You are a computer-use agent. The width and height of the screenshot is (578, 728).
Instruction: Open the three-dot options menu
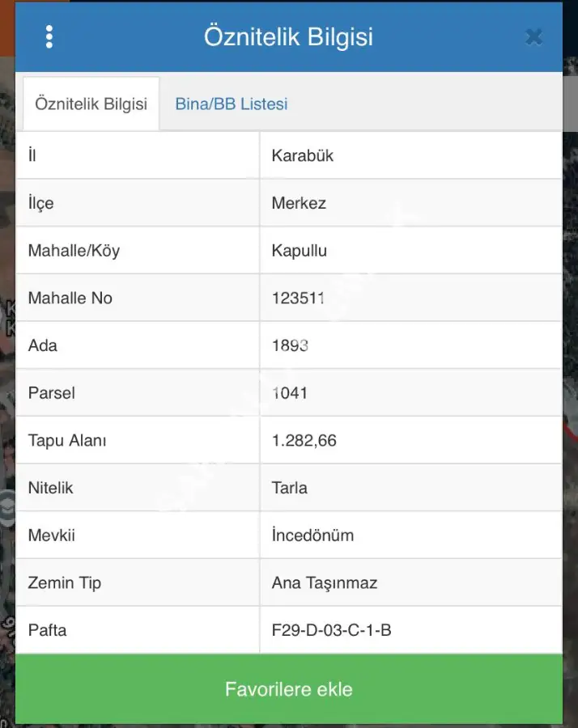49,37
